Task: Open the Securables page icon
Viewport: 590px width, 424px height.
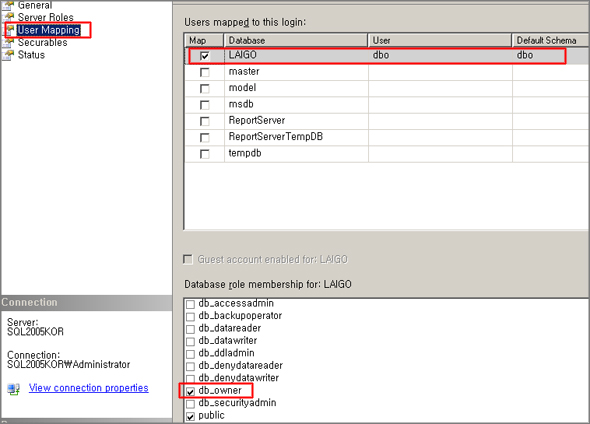Action: pos(9,43)
